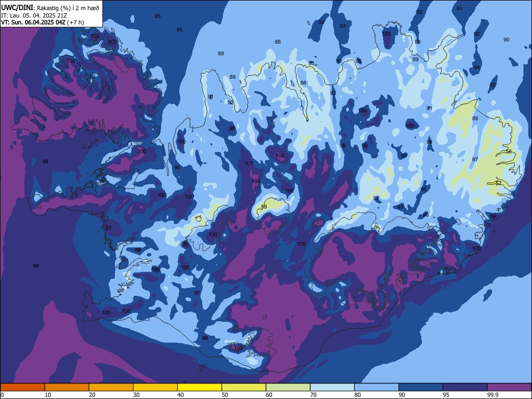Click the 99.9 legend scale label
Screen dimensions: 532x399
(x=493, y=395)
